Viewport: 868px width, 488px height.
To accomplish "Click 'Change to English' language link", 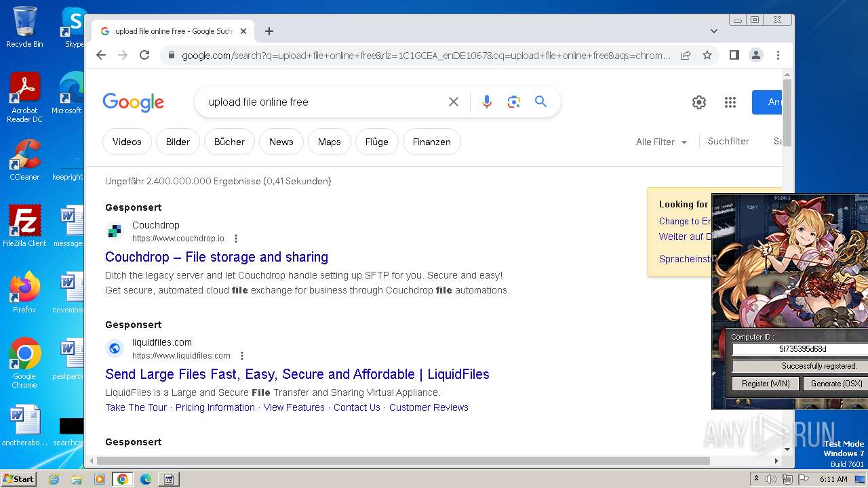I will [685, 221].
